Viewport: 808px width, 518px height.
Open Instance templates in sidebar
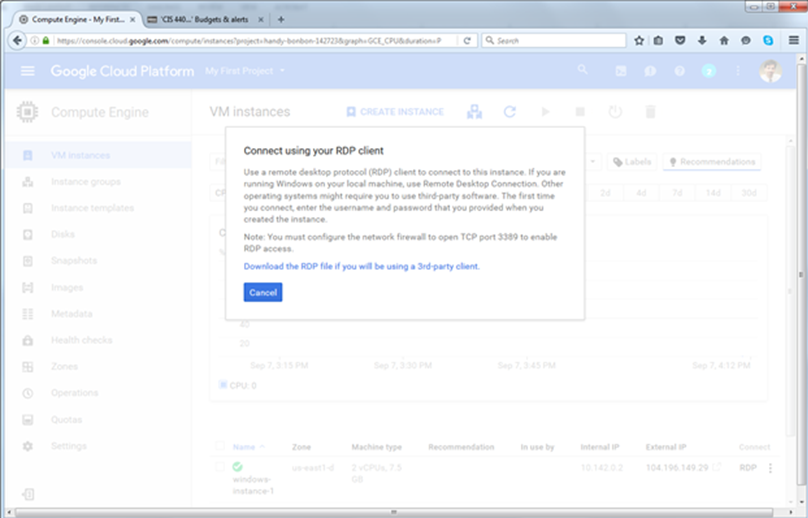click(x=98, y=208)
